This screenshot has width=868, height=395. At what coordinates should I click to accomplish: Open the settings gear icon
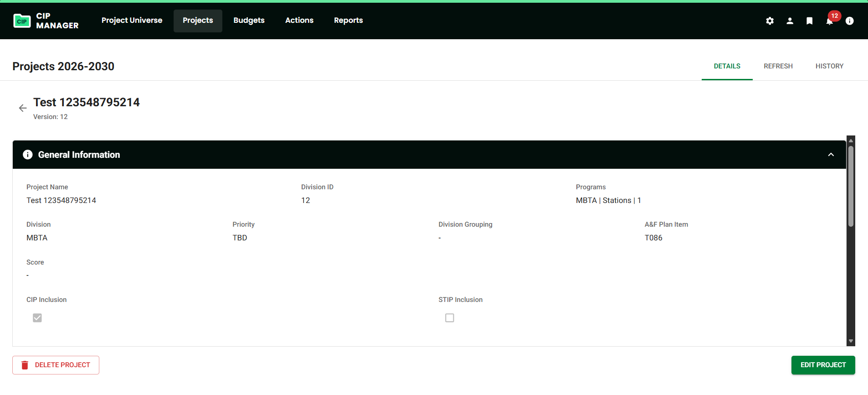pyautogui.click(x=770, y=21)
